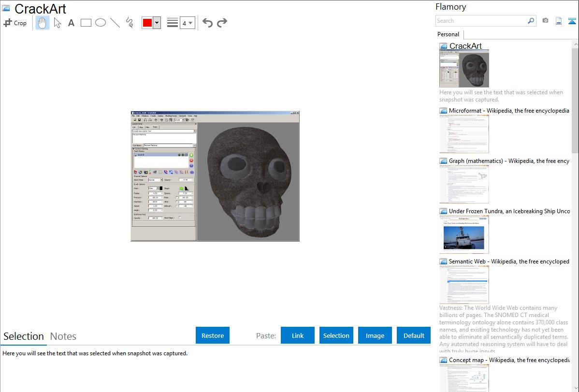Viewport: 579px width, 392px height.
Task: Open the Personal tab
Action: [448, 34]
